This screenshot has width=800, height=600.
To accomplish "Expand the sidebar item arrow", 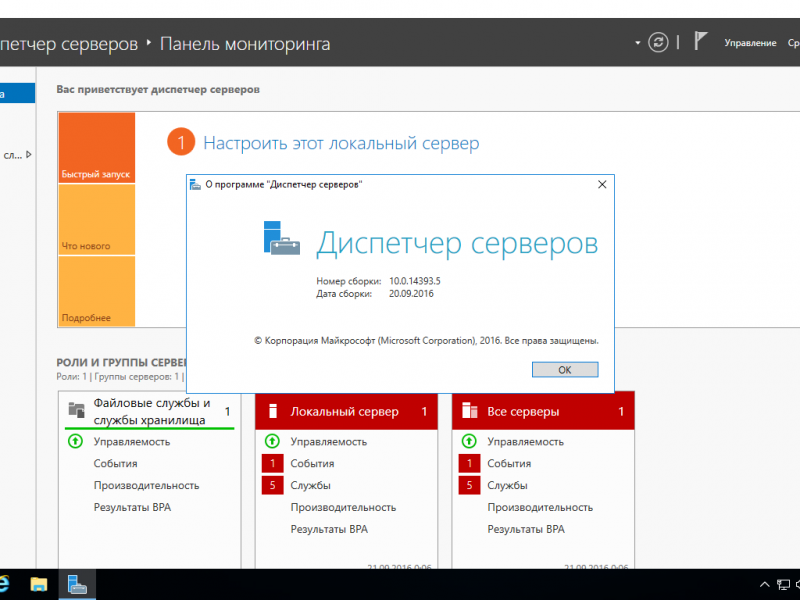I will pyautogui.click(x=29, y=154).
